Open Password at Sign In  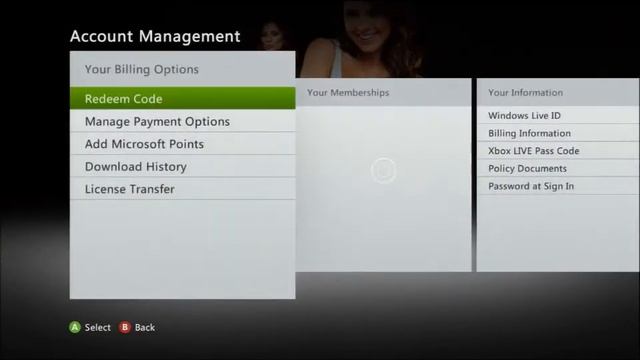(x=558, y=186)
